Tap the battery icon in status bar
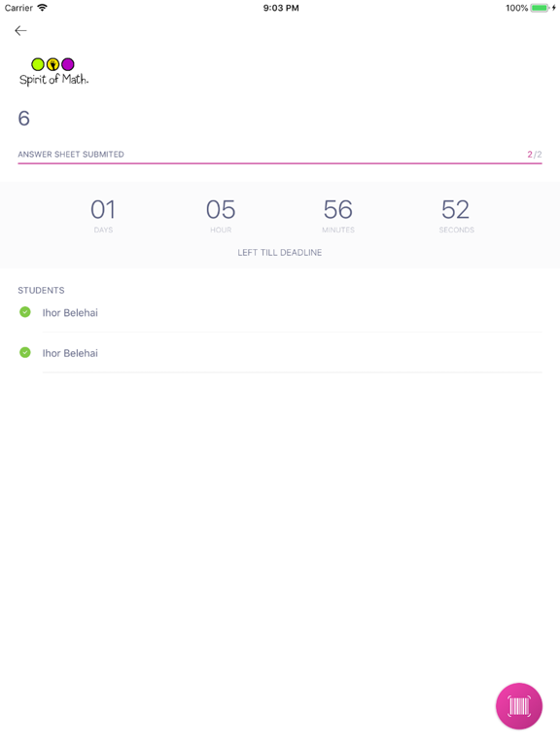The image size is (560, 747). pos(540,8)
